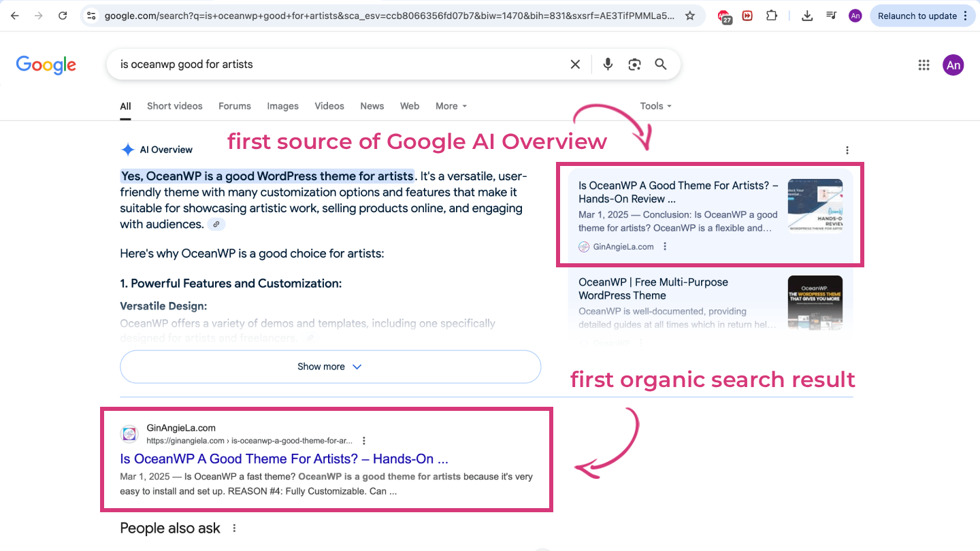Open the Tools dropdown
Viewport: 980px width, 551px height.
coord(654,106)
